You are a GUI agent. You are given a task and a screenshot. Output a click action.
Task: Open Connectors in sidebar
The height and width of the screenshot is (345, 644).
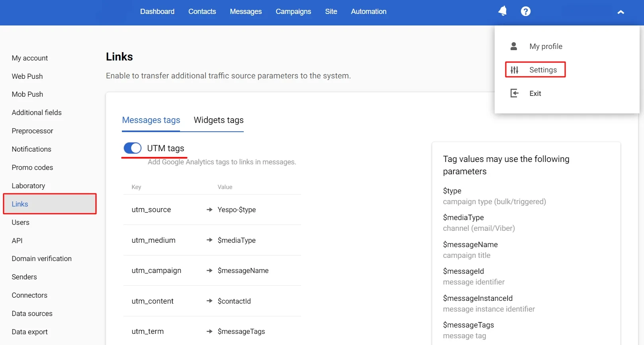pos(29,295)
